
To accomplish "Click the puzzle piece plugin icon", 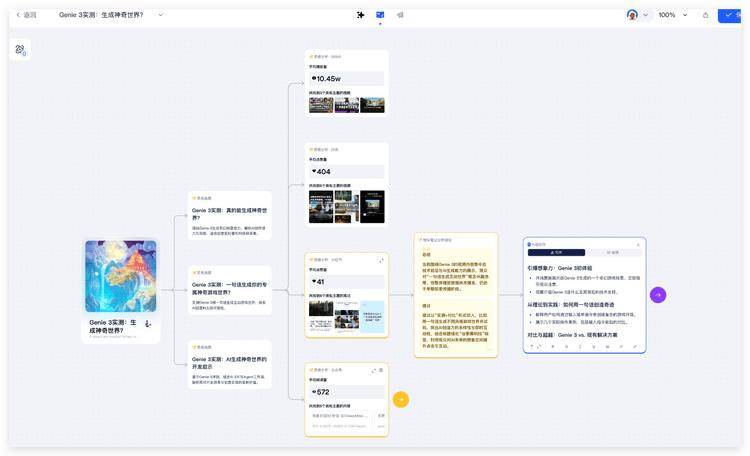I will (361, 15).
